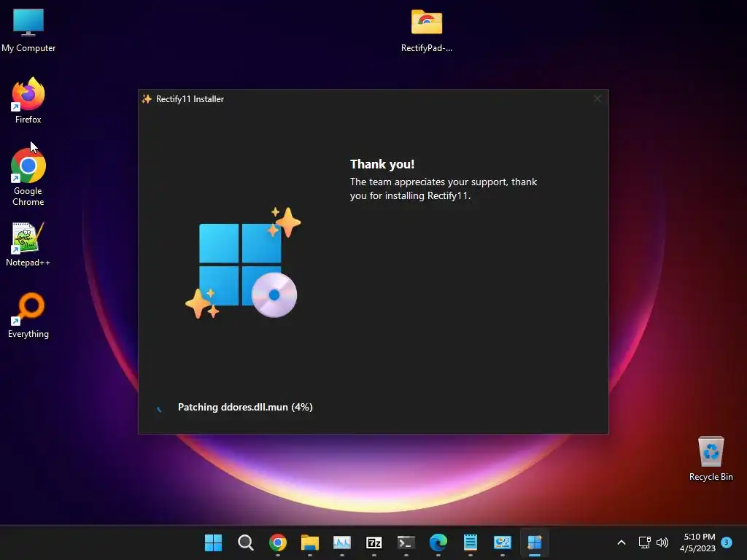Switch to Notepad in the taskbar

pos(471,542)
